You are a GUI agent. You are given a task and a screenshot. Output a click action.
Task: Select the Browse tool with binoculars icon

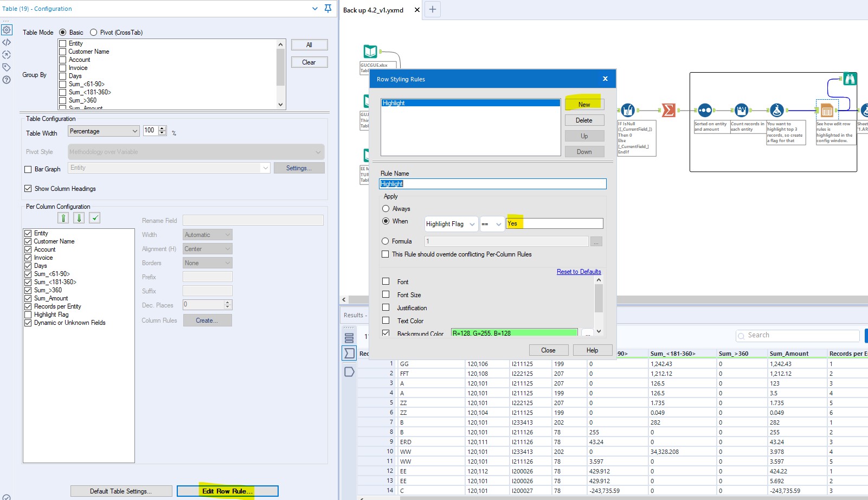(850, 79)
